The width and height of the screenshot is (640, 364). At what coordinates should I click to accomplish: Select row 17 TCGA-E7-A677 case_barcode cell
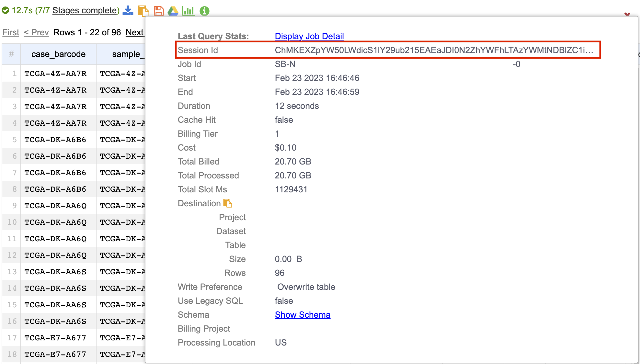[55, 338]
